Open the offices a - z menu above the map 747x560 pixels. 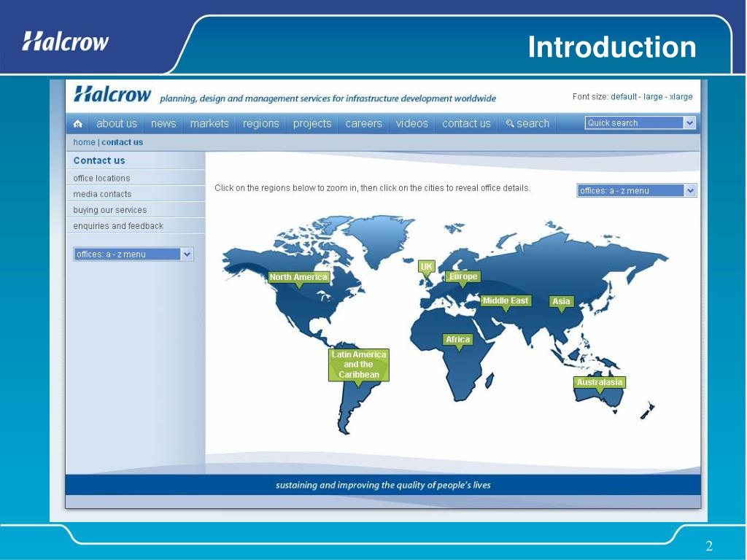click(636, 190)
